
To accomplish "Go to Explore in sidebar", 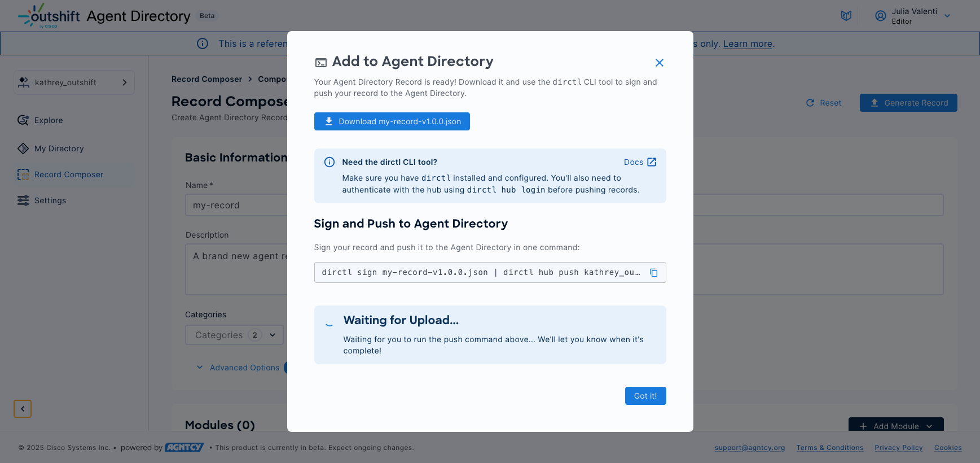I will (x=49, y=120).
